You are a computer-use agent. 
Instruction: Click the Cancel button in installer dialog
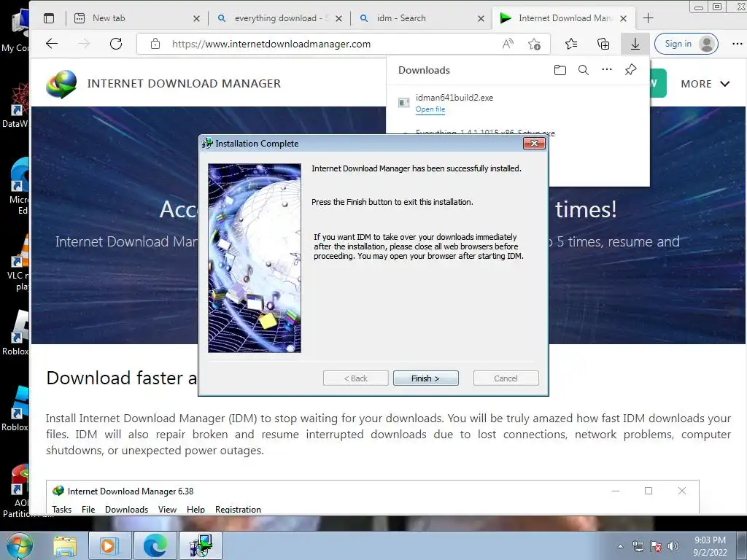(x=506, y=378)
